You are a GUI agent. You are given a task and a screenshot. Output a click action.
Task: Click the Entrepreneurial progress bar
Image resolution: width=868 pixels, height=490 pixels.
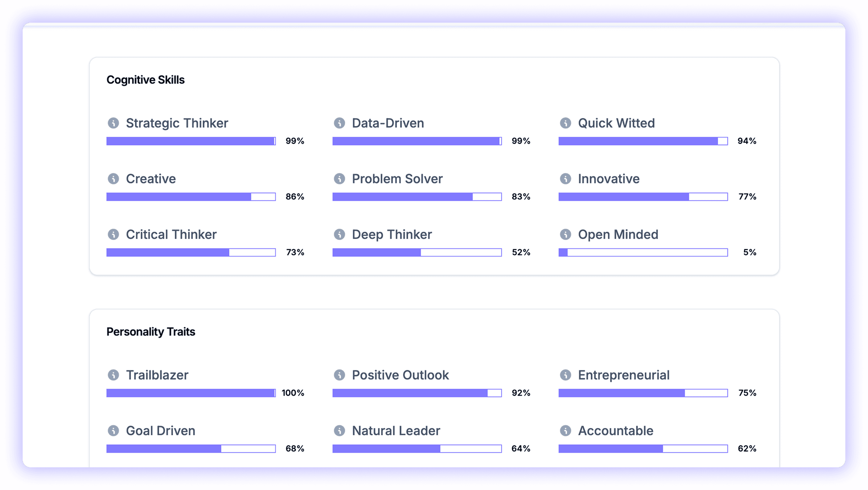tap(643, 393)
